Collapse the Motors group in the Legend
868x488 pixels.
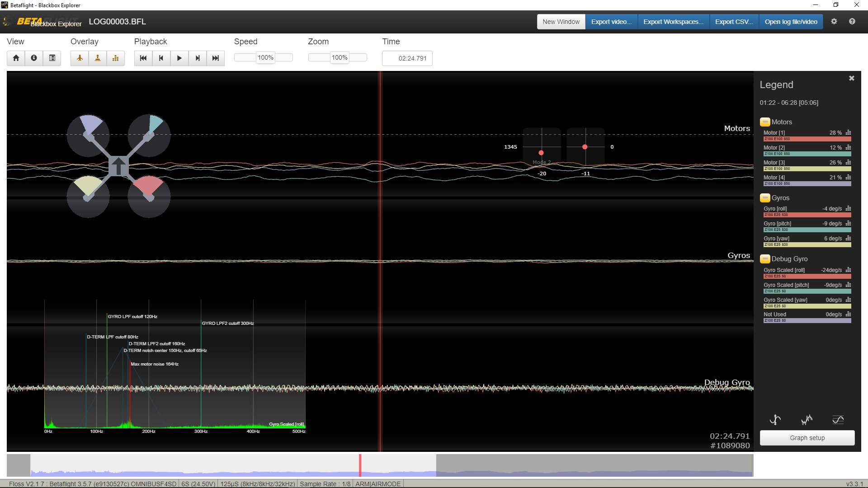pyautogui.click(x=765, y=122)
